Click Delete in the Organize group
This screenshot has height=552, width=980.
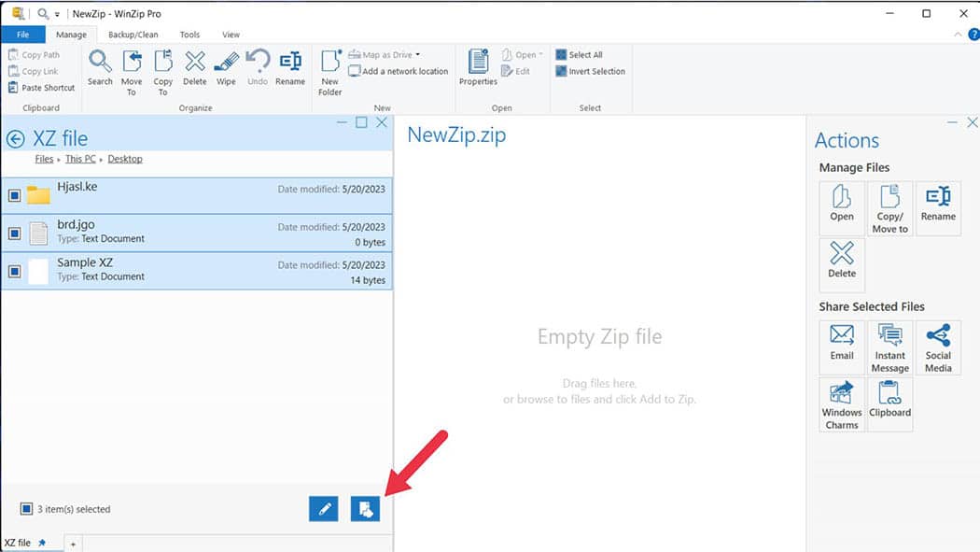pos(194,67)
